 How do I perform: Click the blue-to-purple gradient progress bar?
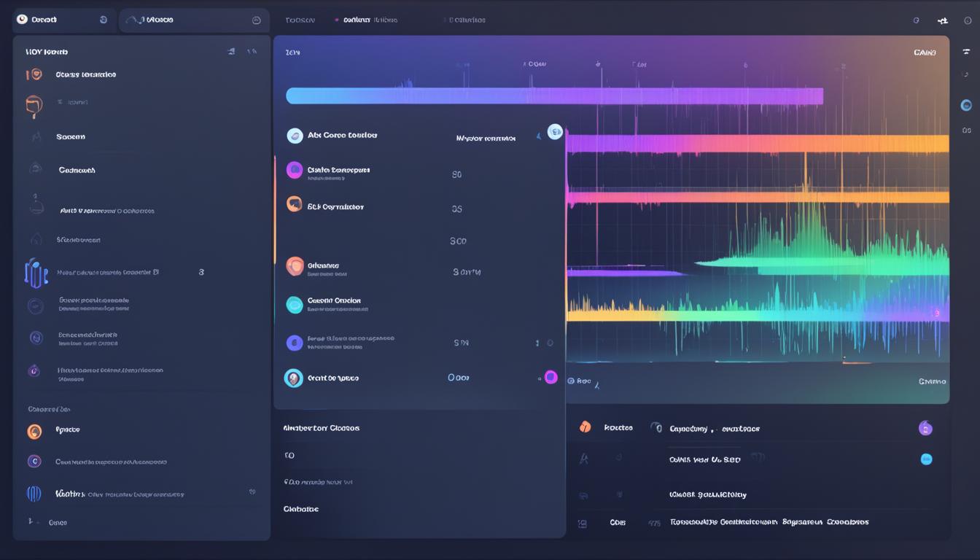pos(554,96)
